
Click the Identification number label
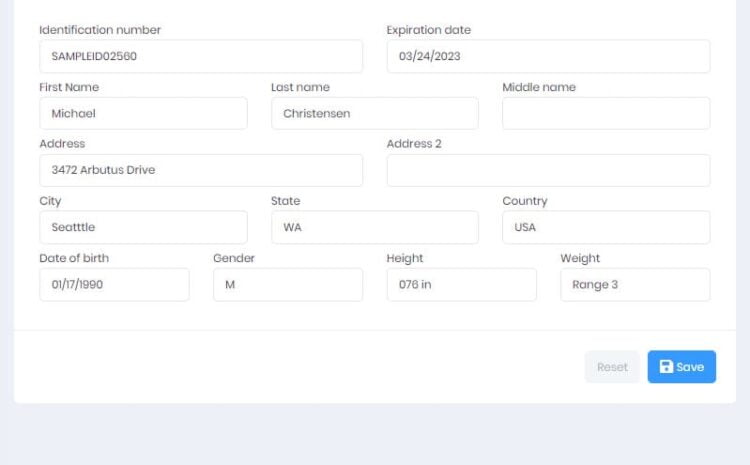(100, 30)
